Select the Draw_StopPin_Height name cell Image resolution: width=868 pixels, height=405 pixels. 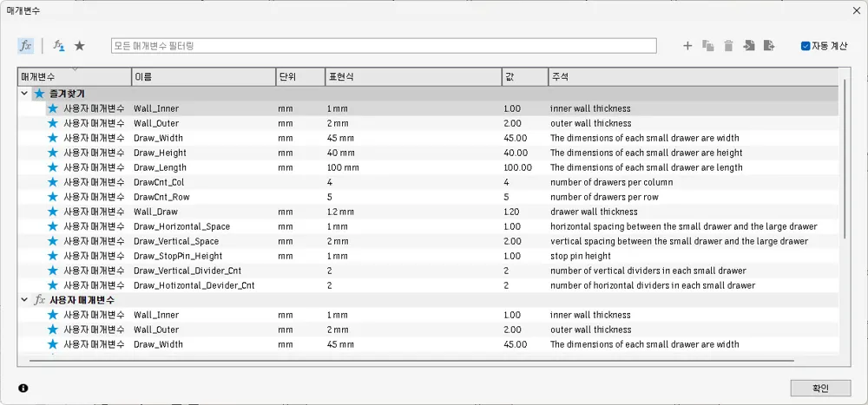point(178,256)
